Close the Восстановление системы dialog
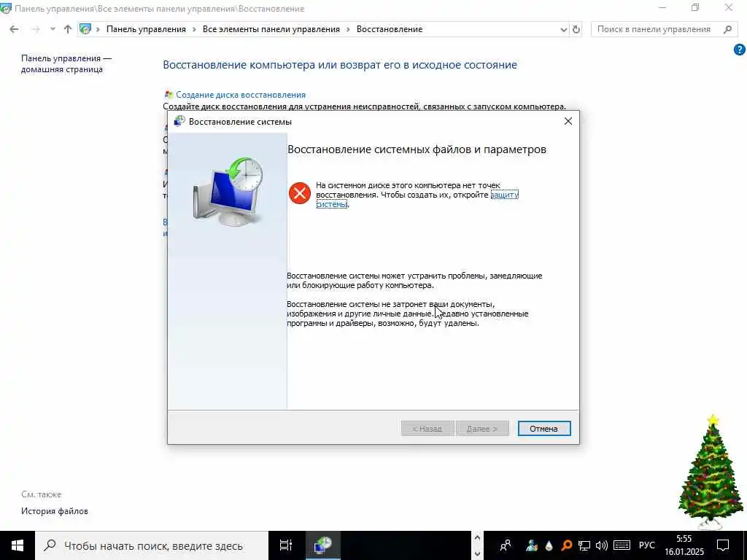 click(568, 122)
